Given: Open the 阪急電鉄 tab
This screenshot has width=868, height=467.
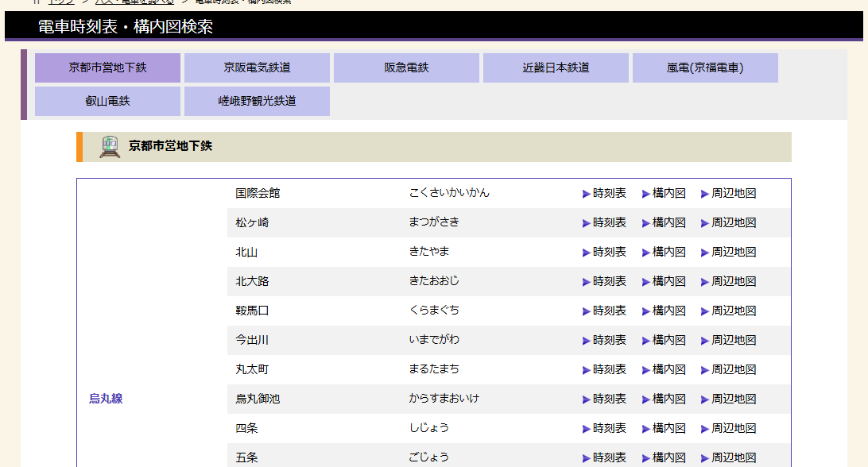Looking at the screenshot, I should click(406, 68).
